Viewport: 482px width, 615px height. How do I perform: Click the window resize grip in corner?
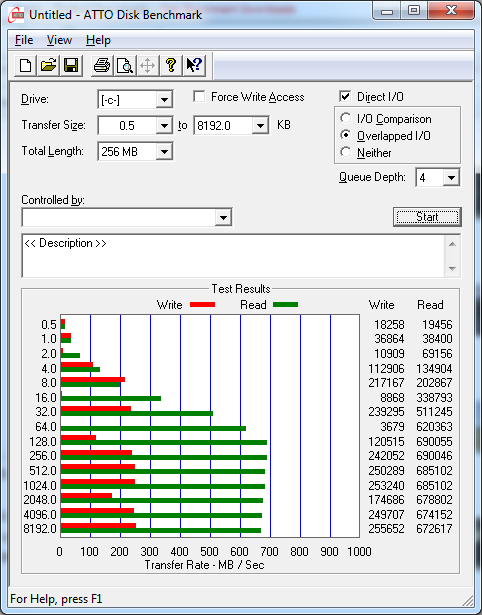click(467, 600)
